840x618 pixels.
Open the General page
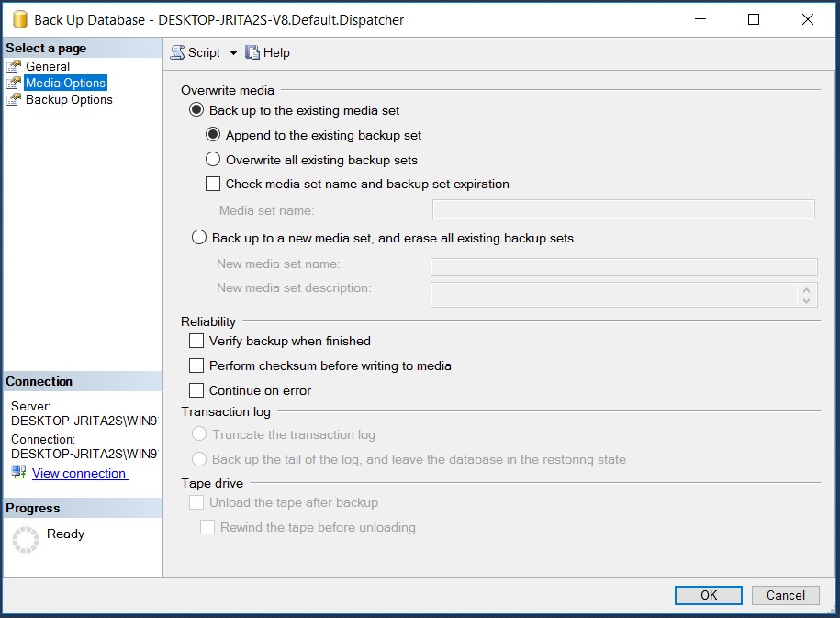(48, 66)
